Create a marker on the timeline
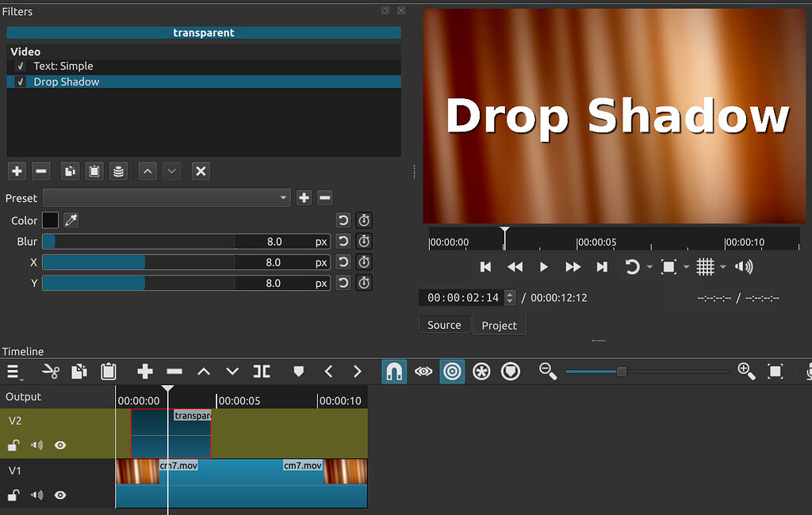Image resolution: width=812 pixels, height=515 pixels. click(297, 371)
